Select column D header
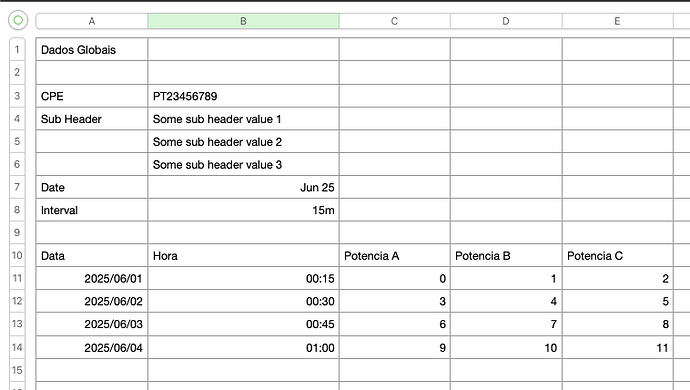Image resolution: width=690 pixels, height=390 pixels. coord(506,21)
